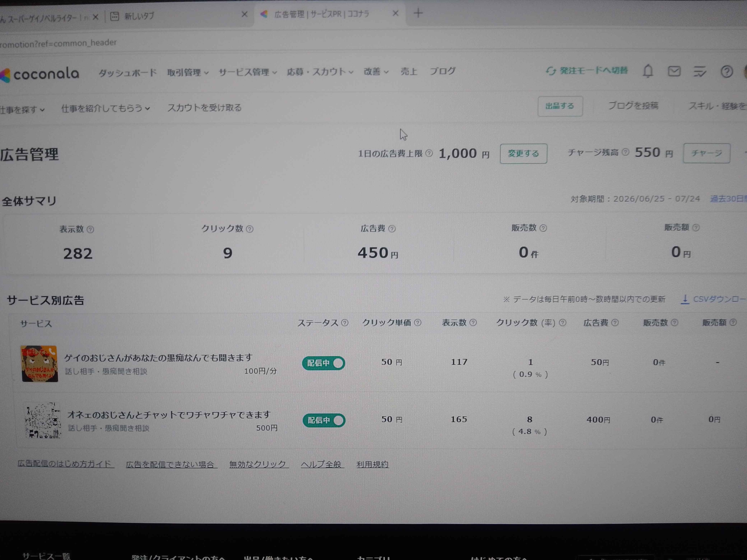This screenshot has height=560, width=747.
Task: Click the チャージ button
Action: click(706, 153)
